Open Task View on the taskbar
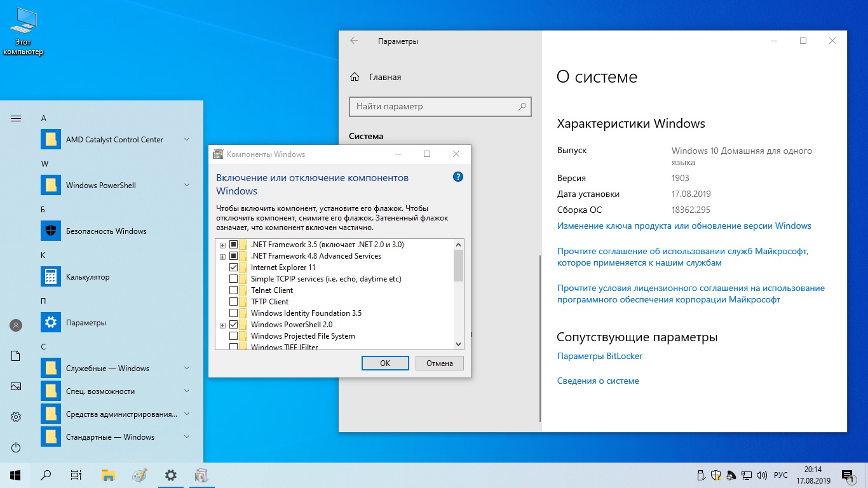The image size is (868, 488). click(76, 475)
